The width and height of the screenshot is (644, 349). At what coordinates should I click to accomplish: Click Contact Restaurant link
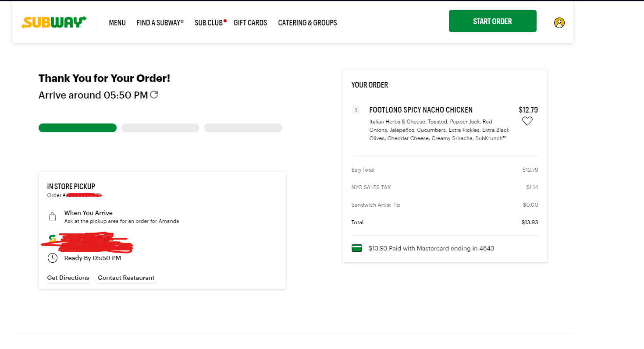(x=126, y=278)
